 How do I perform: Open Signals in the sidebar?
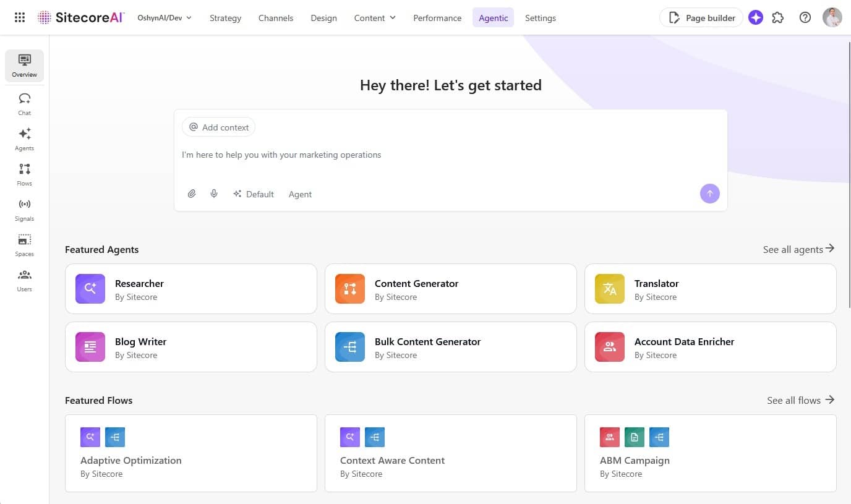click(24, 210)
